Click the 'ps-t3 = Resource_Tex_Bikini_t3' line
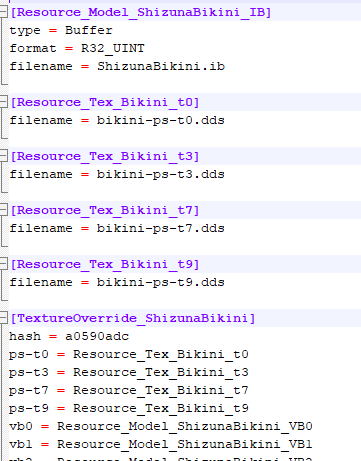 129,372
